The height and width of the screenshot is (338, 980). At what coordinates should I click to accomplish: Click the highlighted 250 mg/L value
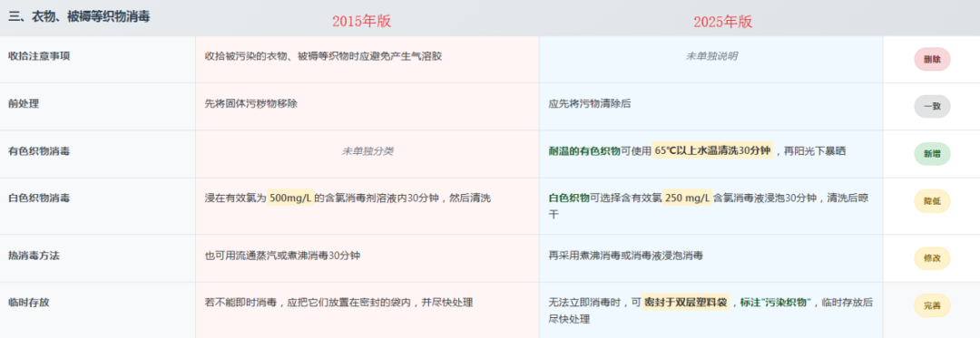687,198
